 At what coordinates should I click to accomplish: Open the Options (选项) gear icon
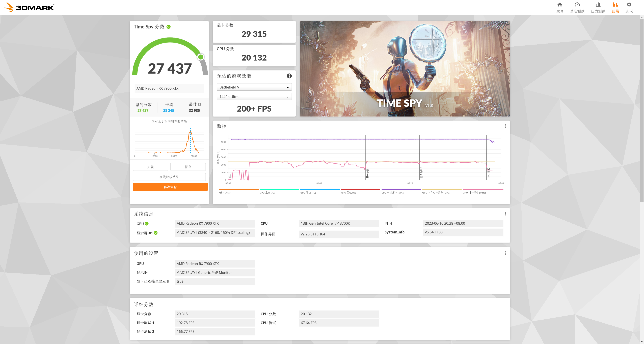pos(629,5)
